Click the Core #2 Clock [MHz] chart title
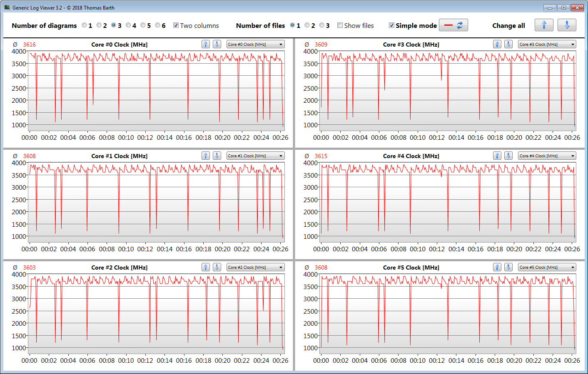 (x=120, y=267)
